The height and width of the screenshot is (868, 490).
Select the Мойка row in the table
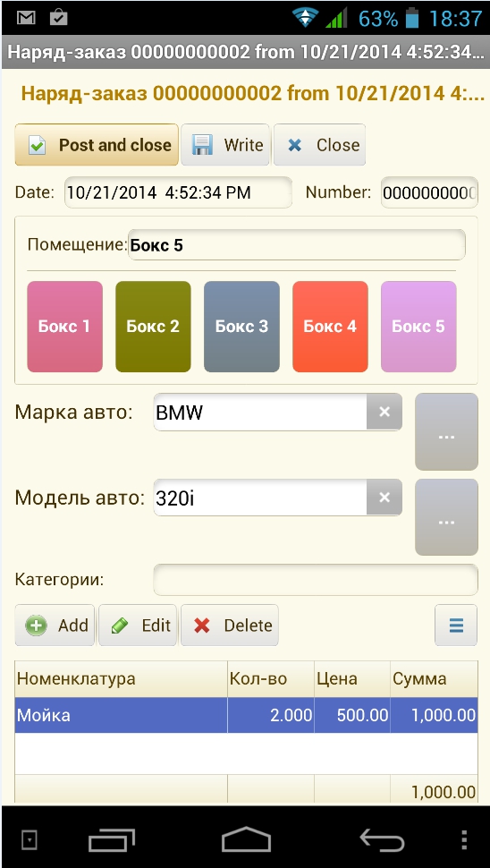pos(246,715)
